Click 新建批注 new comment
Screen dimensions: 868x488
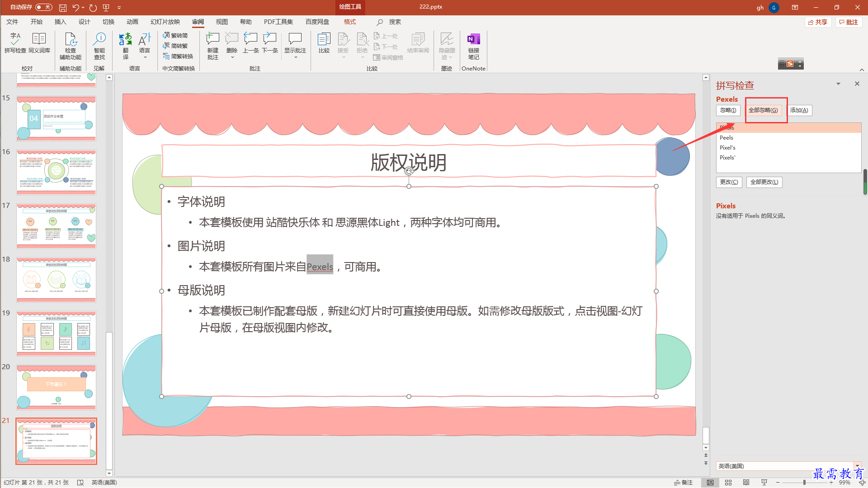tap(213, 46)
